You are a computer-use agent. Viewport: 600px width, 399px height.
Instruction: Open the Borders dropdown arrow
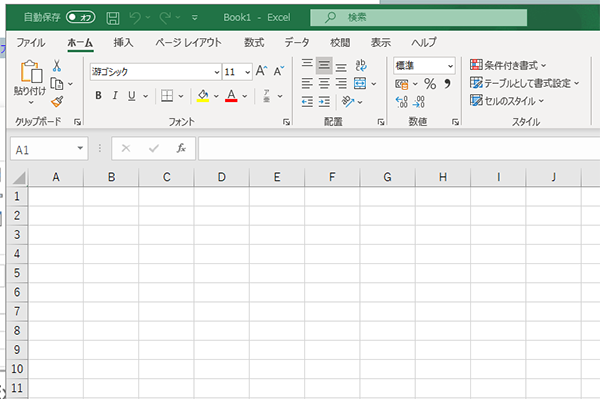click(181, 96)
